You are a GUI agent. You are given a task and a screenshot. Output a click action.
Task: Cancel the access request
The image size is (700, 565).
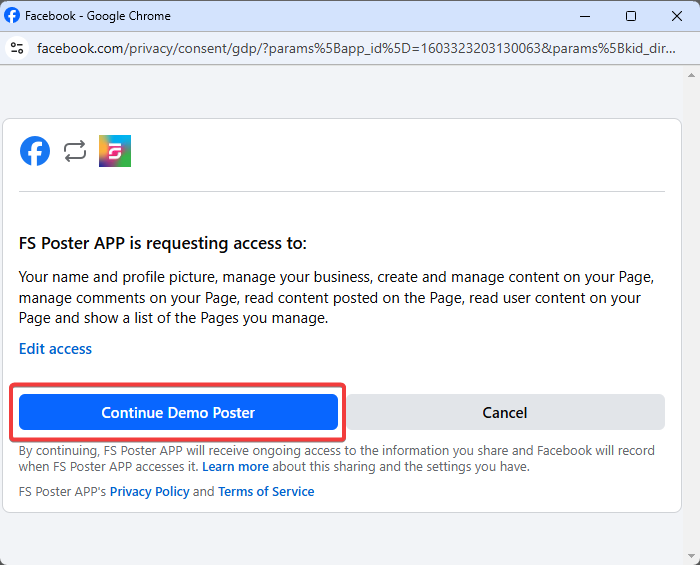(x=505, y=412)
